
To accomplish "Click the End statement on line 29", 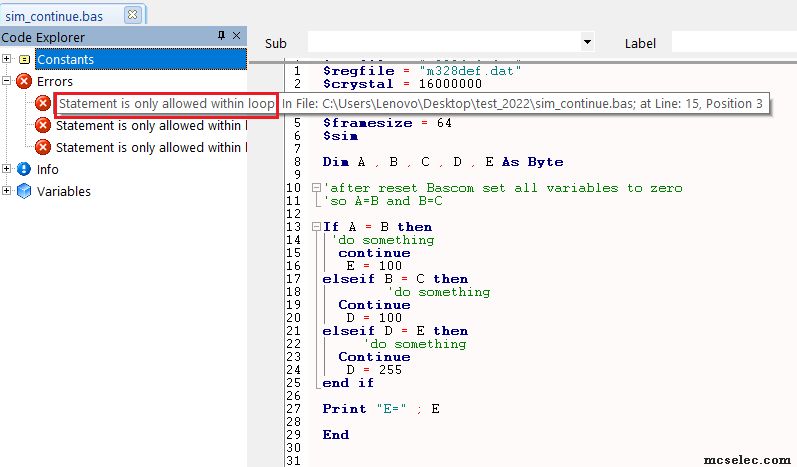I will (336, 434).
